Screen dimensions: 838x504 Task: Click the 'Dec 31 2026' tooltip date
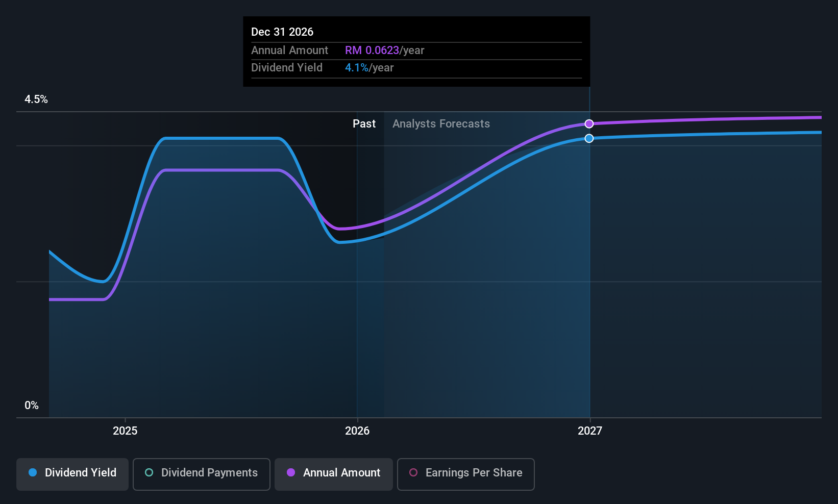282,32
